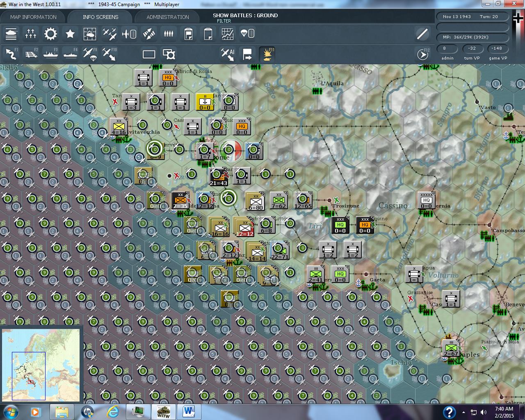Select F3 naval transport mode icon
This screenshot has width=525, height=420.
tap(50, 54)
